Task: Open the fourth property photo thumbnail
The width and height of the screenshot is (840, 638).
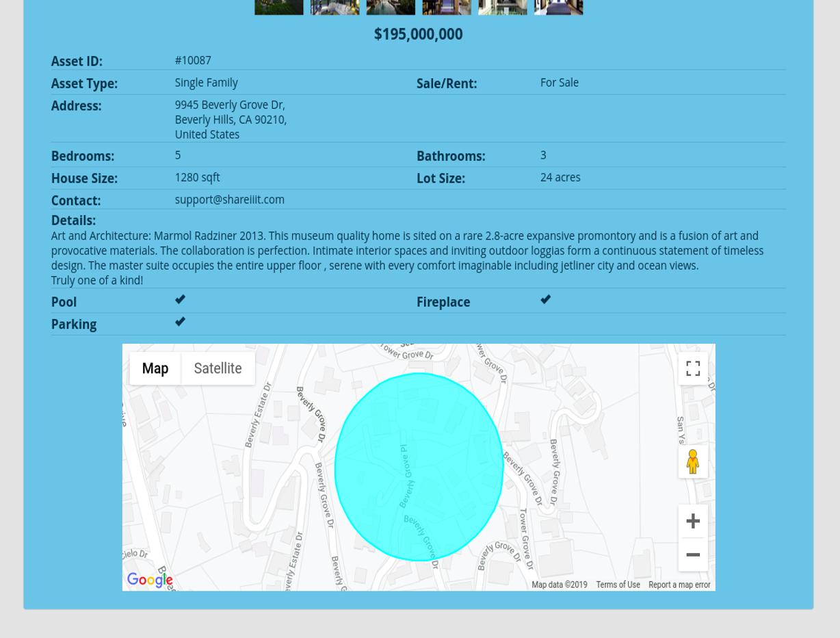Action: pos(447,7)
